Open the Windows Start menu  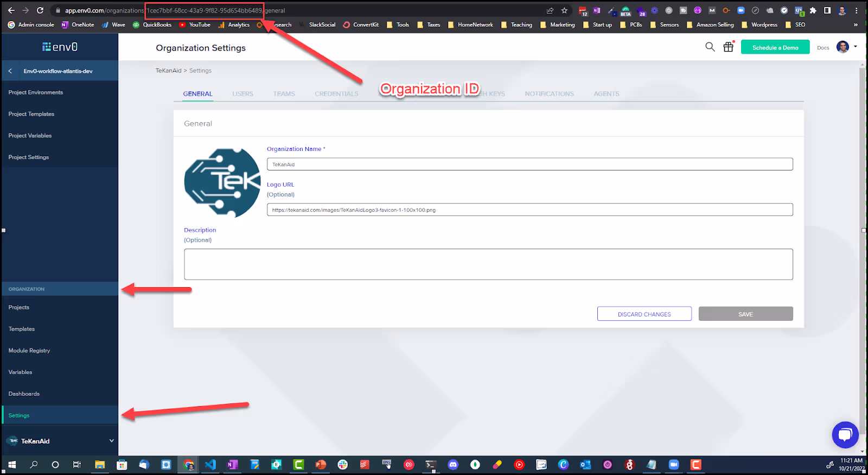[x=12, y=465]
